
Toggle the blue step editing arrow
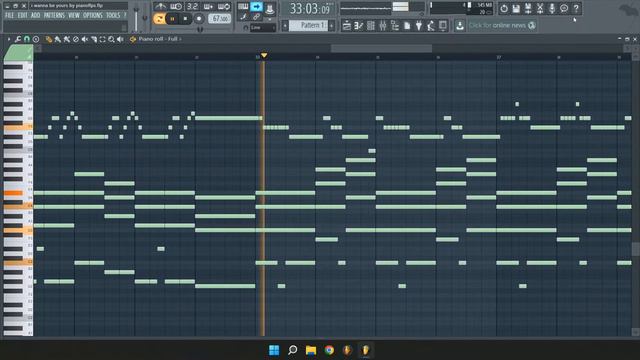256,7
